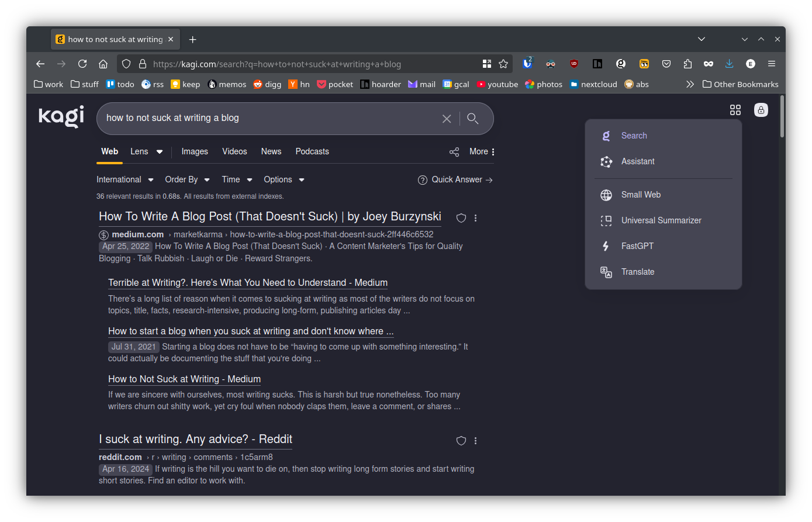812x522 pixels.
Task: Click the Bitwarden extension icon
Action: coord(527,63)
